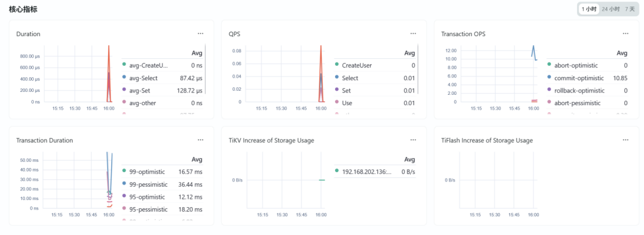
Task: Open Transaction OPS panel more-options menu
Action: pyautogui.click(x=626, y=34)
